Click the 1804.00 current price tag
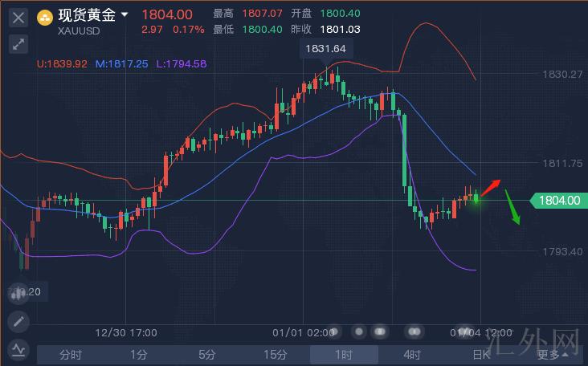The height and width of the screenshot is (366, 588). (558, 200)
